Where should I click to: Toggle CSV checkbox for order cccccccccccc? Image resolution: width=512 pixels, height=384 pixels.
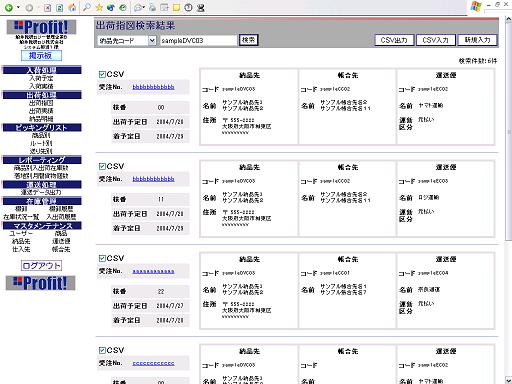[x=102, y=350]
